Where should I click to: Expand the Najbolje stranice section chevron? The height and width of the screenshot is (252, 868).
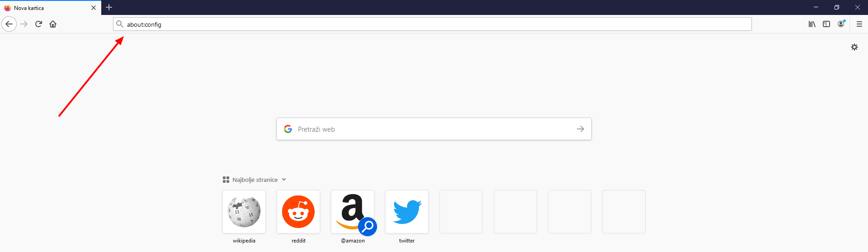click(284, 180)
